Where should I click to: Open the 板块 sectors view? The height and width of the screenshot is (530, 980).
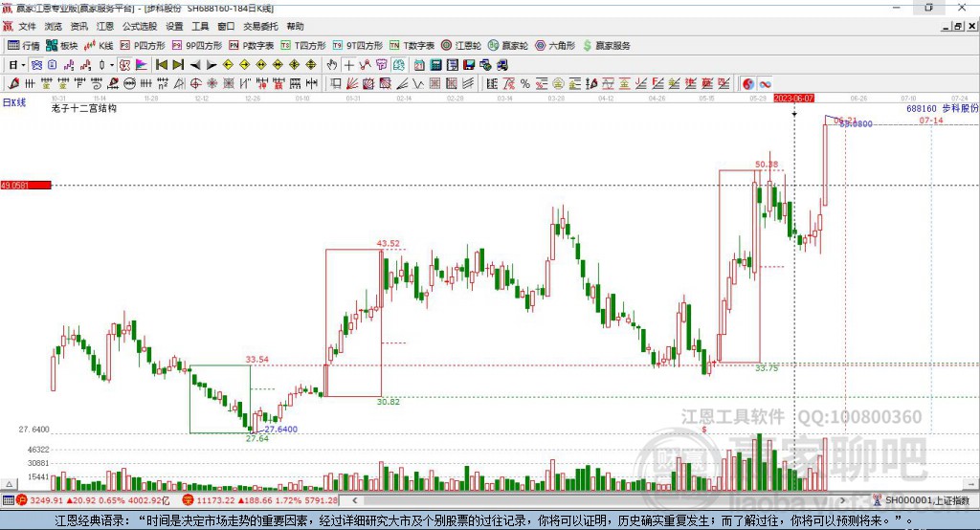click(61, 46)
